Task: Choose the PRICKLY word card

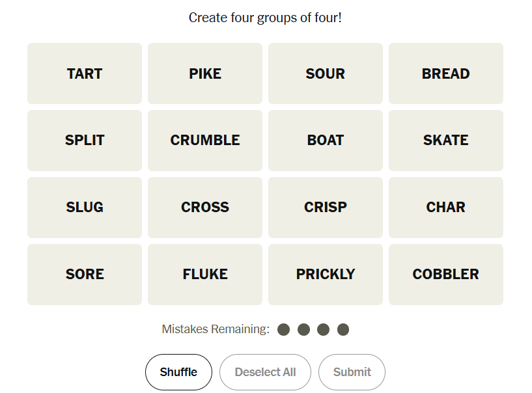Action: click(326, 275)
